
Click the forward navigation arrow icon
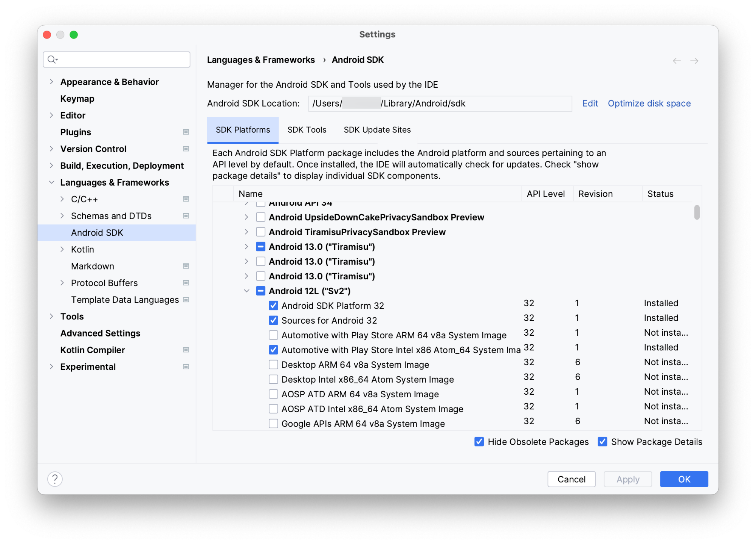click(x=694, y=60)
